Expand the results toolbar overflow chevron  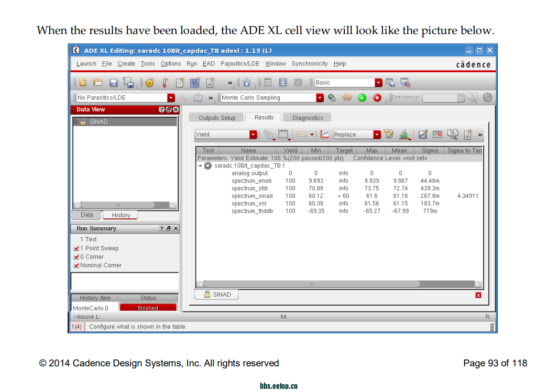(480, 135)
